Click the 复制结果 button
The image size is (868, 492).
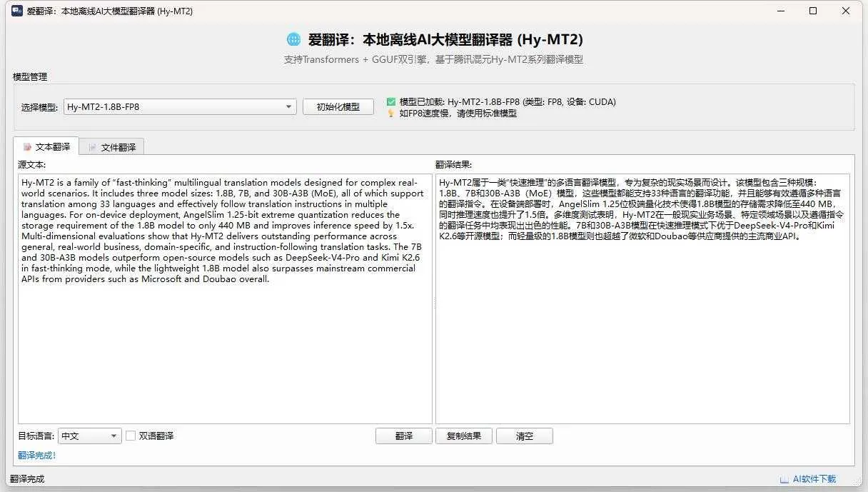tap(464, 436)
